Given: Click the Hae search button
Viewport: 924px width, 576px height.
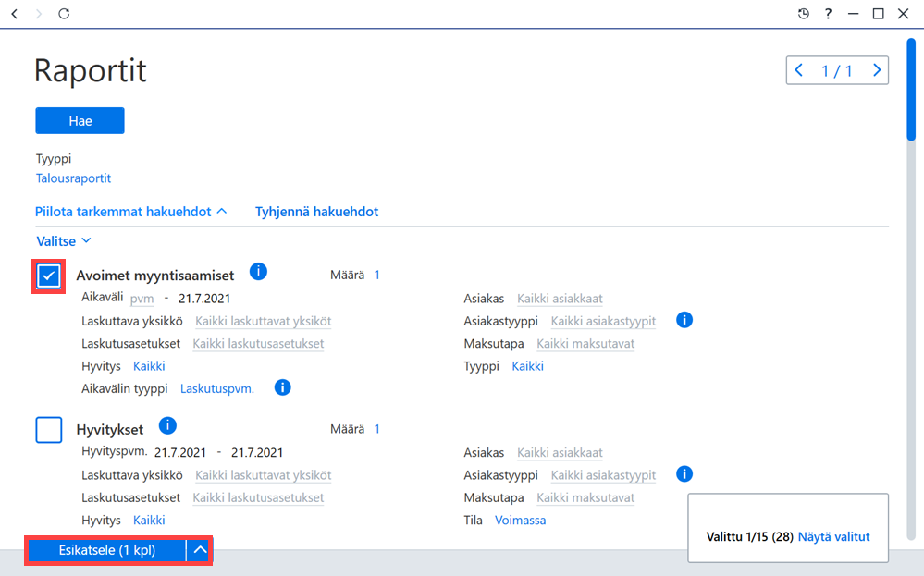Looking at the screenshot, I should click(80, 121).
